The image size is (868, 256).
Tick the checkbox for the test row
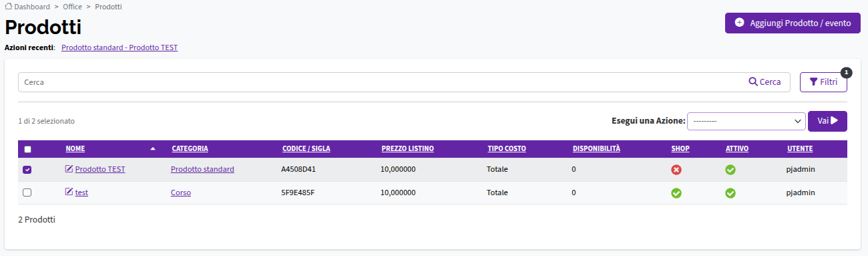pos(27,193)
